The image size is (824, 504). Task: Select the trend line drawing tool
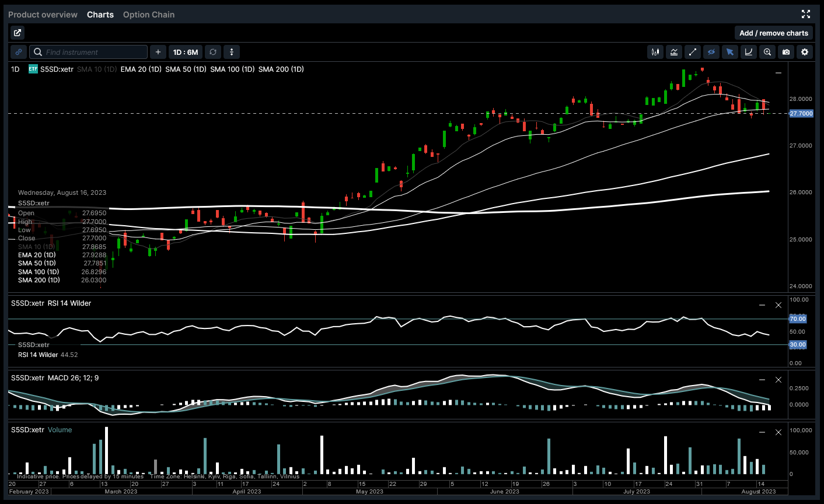click(693, 52)
